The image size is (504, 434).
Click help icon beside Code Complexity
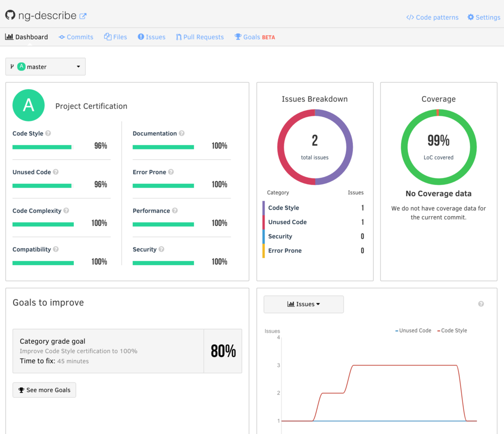(x=66, y=211)
